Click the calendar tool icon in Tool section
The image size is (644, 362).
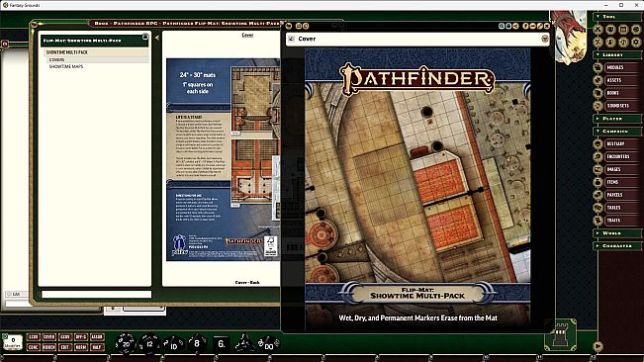(623, 29)
